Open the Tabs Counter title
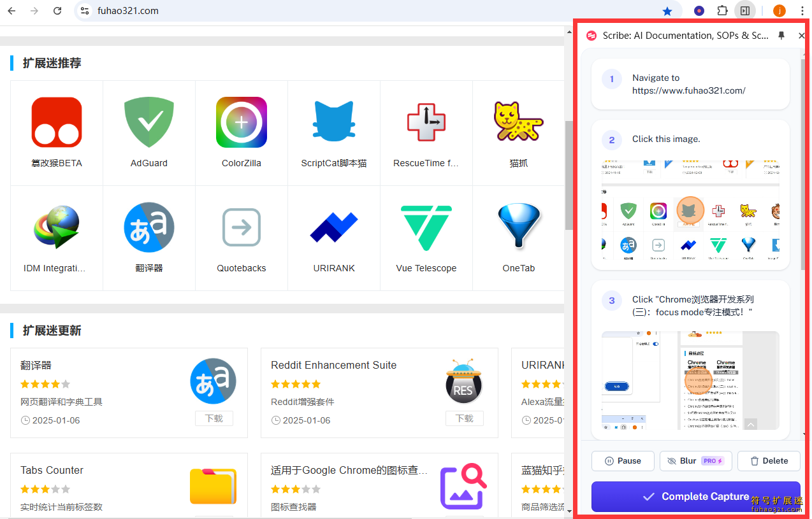The image size is (812, 519). click(x=52, y=471)
